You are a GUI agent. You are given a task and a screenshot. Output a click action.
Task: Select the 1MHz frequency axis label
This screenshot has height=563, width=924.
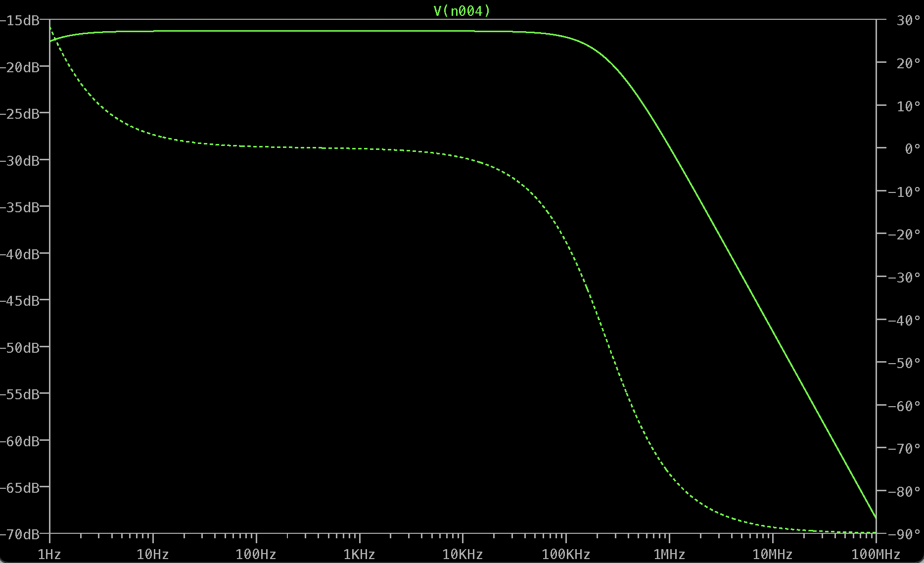coord(669,554)
